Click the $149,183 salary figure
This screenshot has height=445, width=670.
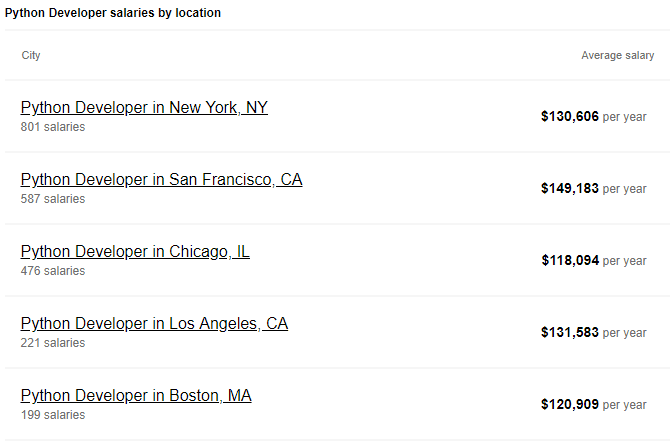(x=570, y=189)
